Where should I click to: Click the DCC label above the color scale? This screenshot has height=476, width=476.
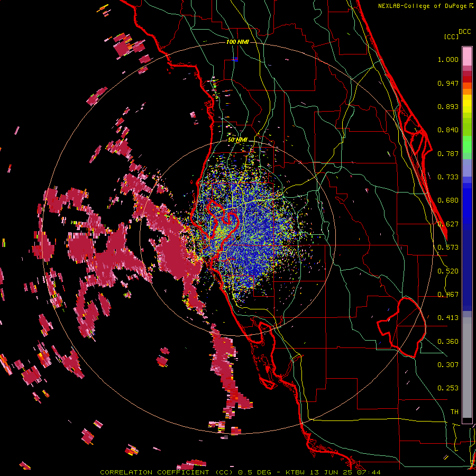tap(464, 32)
